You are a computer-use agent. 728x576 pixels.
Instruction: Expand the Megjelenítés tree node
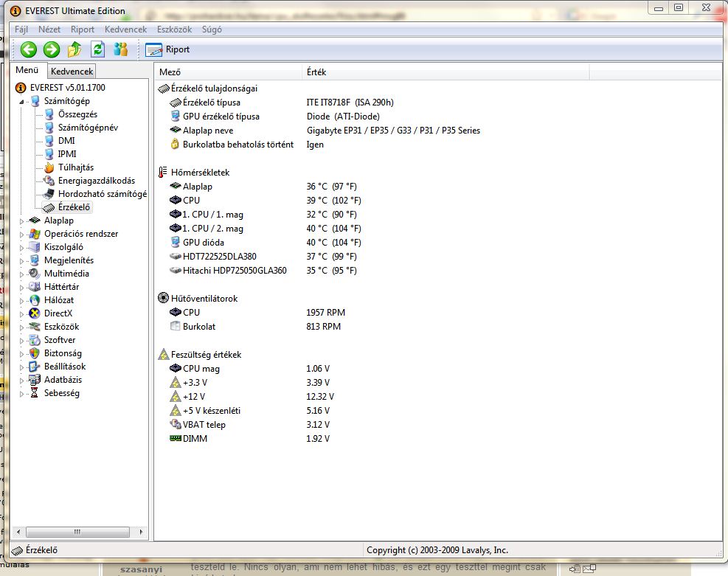tap(21, 261)
